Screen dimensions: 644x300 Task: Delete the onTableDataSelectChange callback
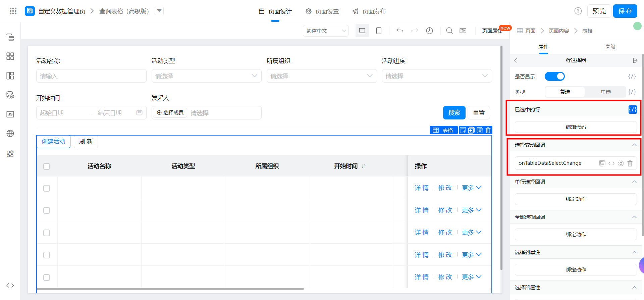630,163
